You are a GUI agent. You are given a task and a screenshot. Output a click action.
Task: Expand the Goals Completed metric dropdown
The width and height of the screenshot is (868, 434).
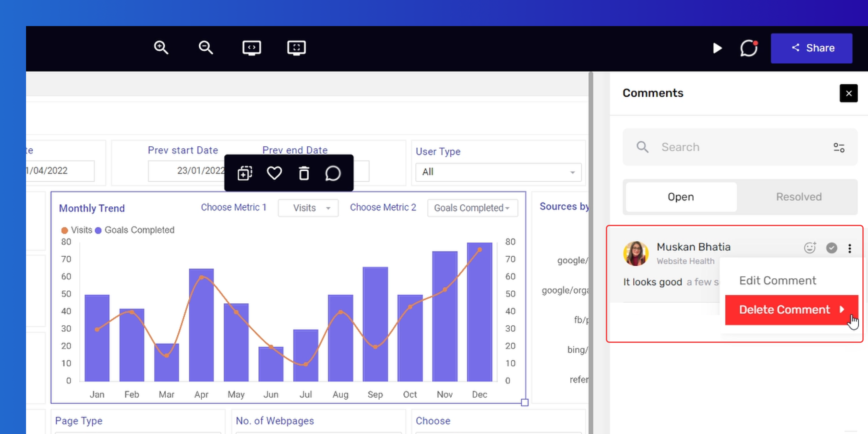click(x=472, y=208)
